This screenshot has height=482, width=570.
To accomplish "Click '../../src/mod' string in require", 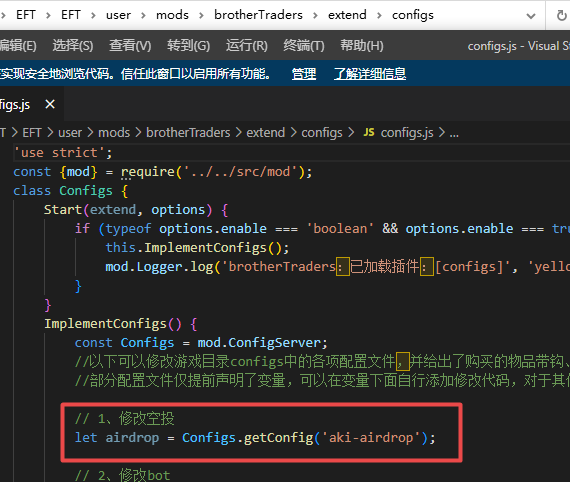I will 240,172.
